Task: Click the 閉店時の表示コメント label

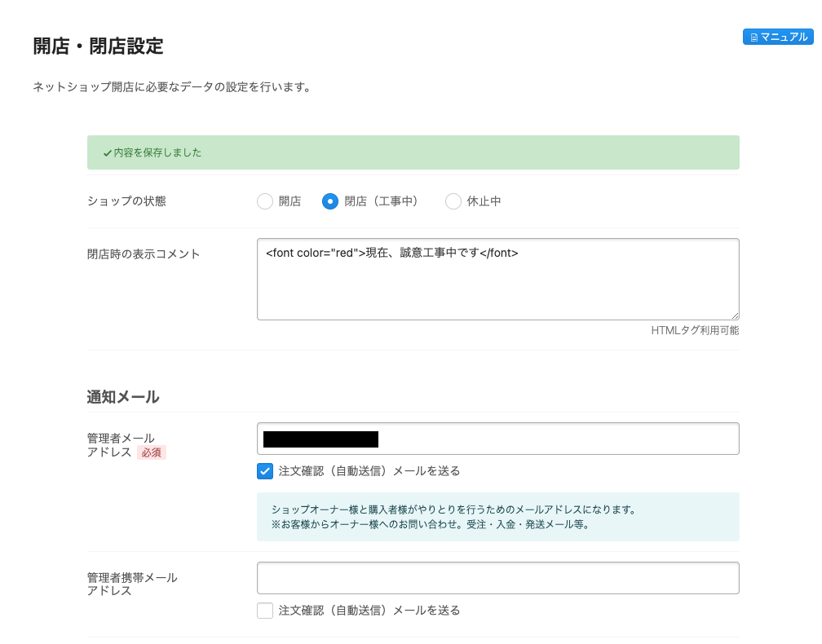Action: [x=143, y=254]
